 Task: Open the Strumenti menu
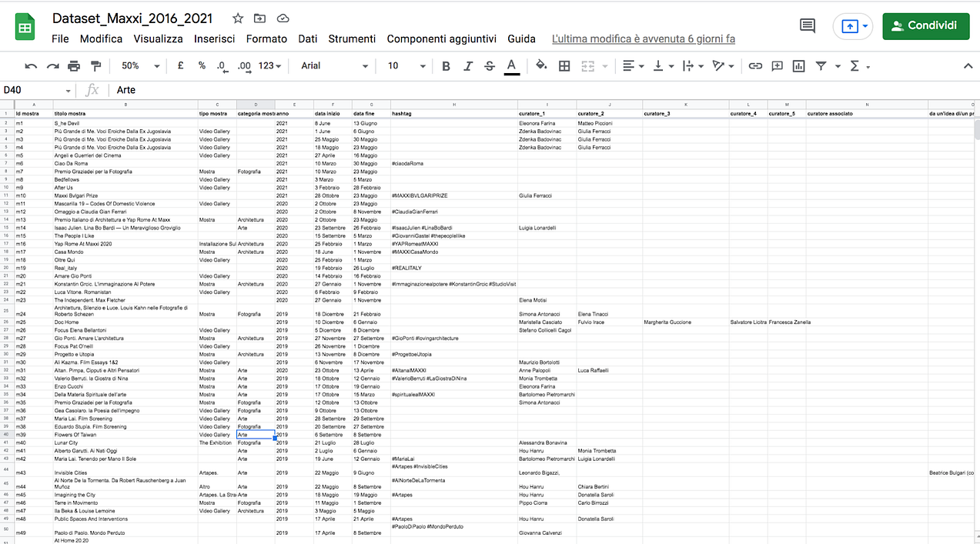[351, 38]
